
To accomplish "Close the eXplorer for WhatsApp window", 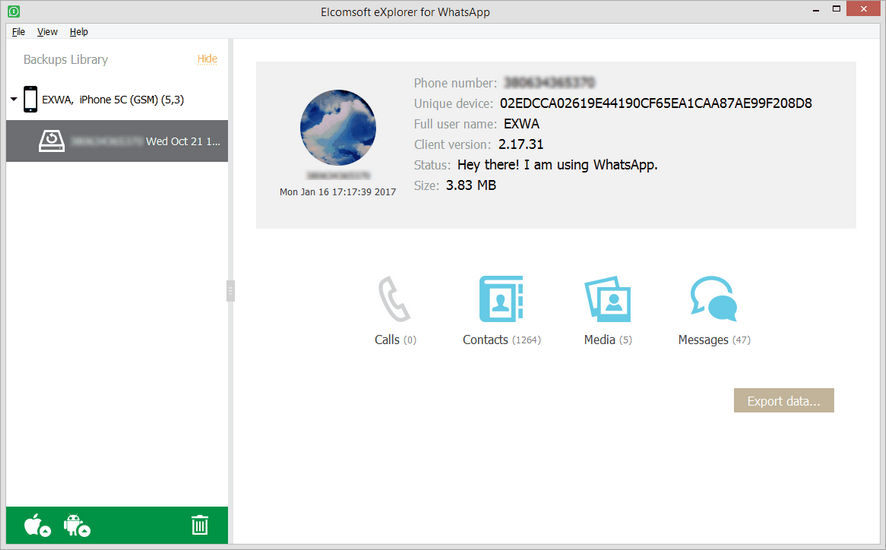I will click(x=864, y=8).
